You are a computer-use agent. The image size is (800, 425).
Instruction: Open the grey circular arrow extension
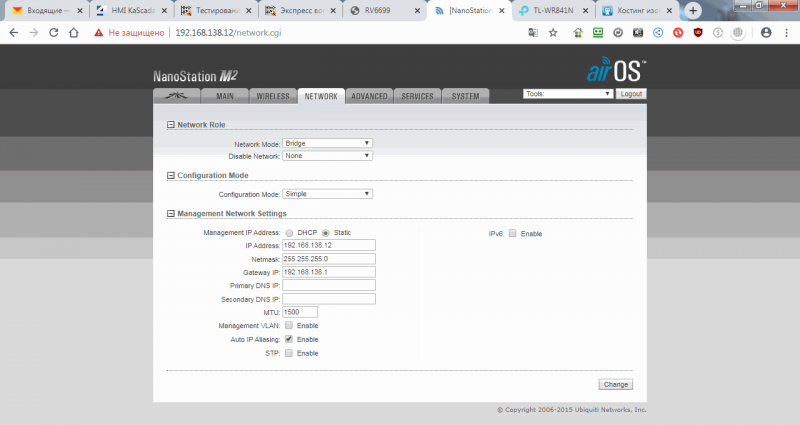pos(618,33)
